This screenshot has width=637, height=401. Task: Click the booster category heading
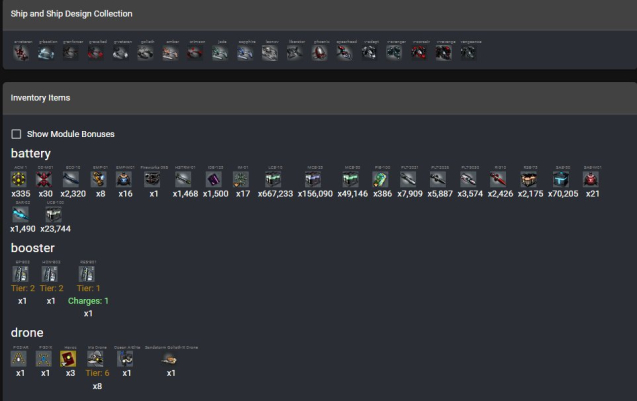33,247
